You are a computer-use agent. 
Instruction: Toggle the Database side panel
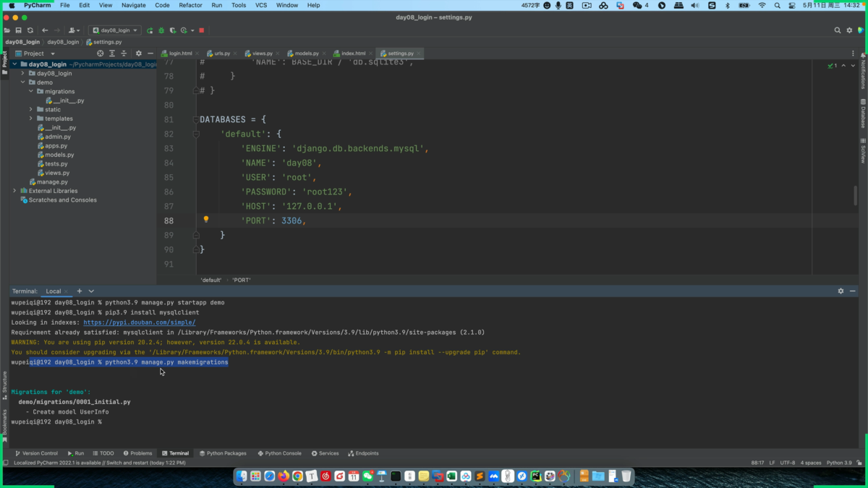point(863,114)
